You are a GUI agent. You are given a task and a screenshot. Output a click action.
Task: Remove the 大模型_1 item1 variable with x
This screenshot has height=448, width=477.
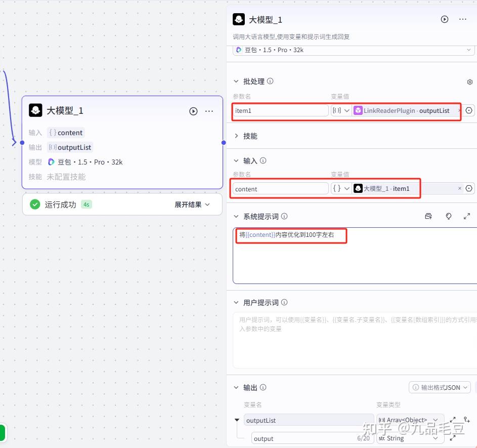click(459, 188)
